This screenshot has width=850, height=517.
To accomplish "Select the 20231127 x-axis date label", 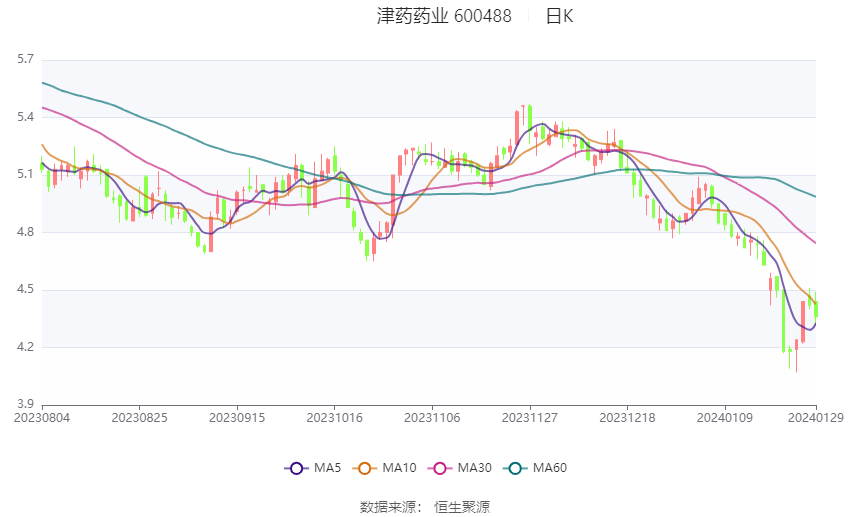I will click(530, 418).
